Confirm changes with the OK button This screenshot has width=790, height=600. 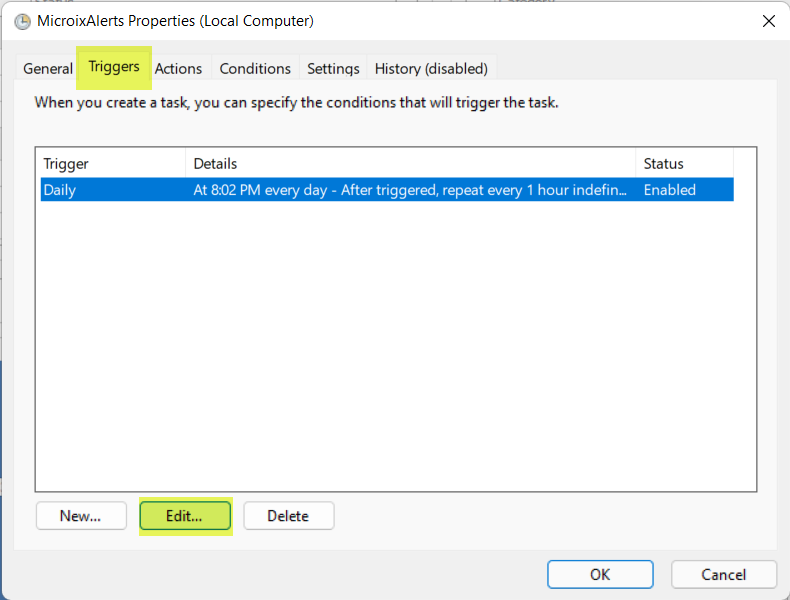pos(600,574)
